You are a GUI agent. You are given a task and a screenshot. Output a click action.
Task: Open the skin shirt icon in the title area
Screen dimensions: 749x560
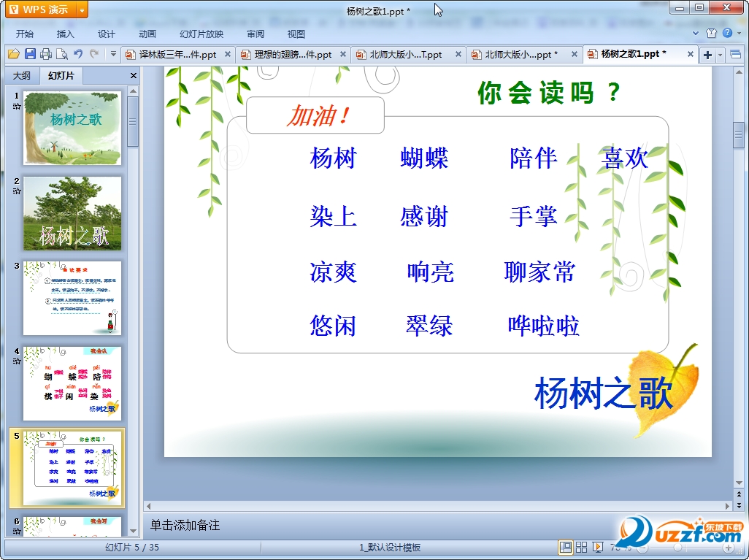(x=711, y=33)
